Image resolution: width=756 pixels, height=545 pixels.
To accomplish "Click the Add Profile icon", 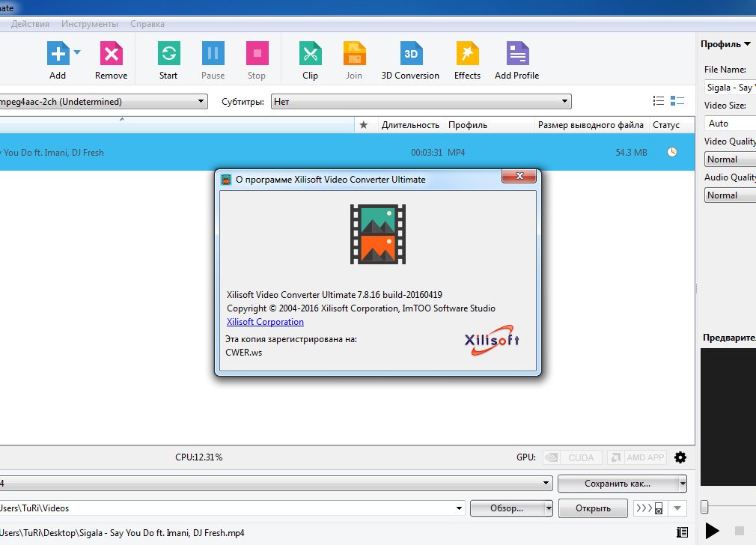I will pos(517,53).
